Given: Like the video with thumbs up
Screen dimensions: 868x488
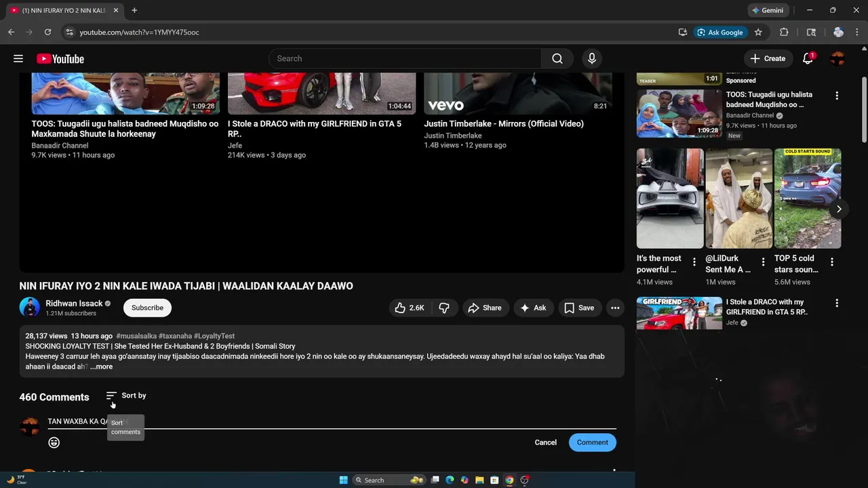Looking at the screenshot, I should (410, 308).
